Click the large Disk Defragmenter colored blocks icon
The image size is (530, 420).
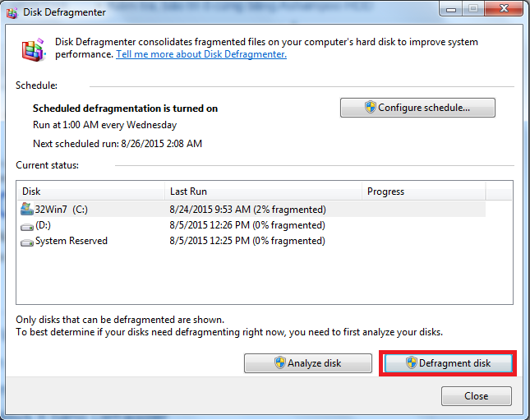click(33, 49)
